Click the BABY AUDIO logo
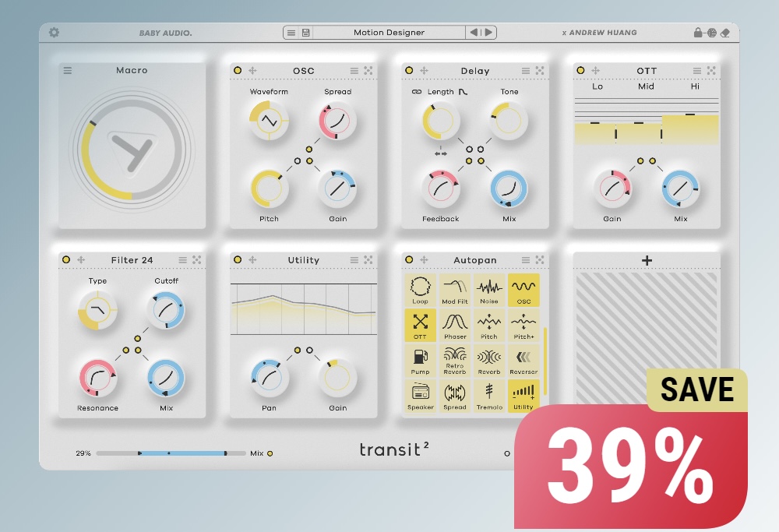This screenshot has height=532, width=779. [x=165, y=33]
